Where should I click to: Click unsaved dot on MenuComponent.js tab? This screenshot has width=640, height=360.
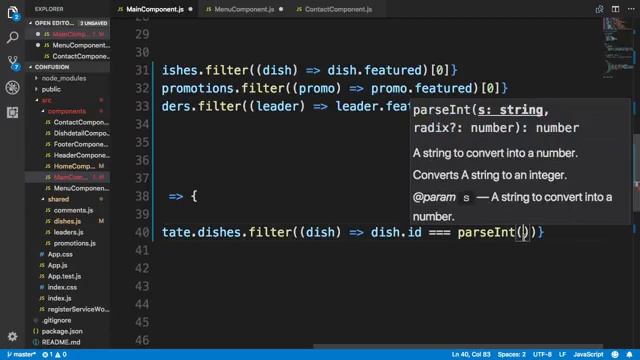pos(281,9)
